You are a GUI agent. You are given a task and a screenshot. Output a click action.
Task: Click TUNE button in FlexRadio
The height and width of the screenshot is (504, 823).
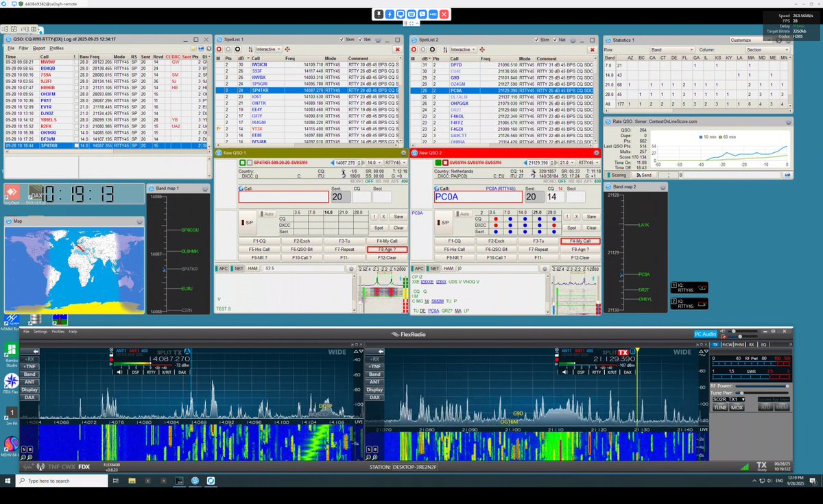click(x=720, y=407)
